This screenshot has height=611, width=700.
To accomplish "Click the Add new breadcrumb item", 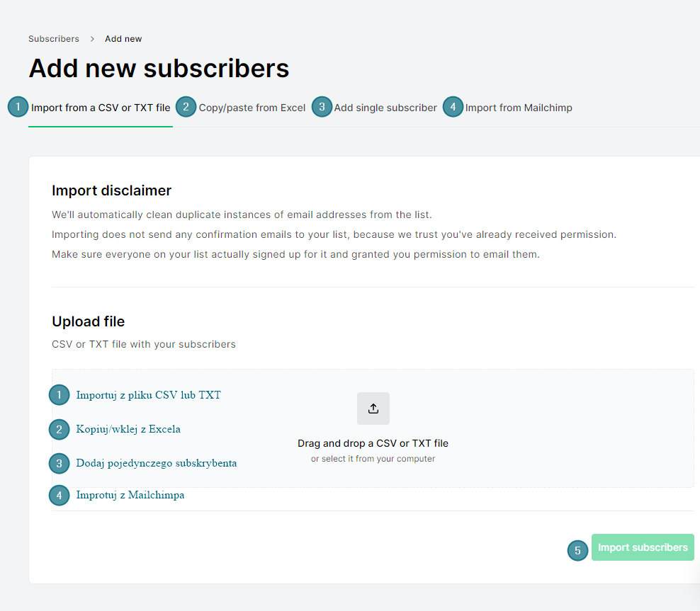I will (123, 39).
